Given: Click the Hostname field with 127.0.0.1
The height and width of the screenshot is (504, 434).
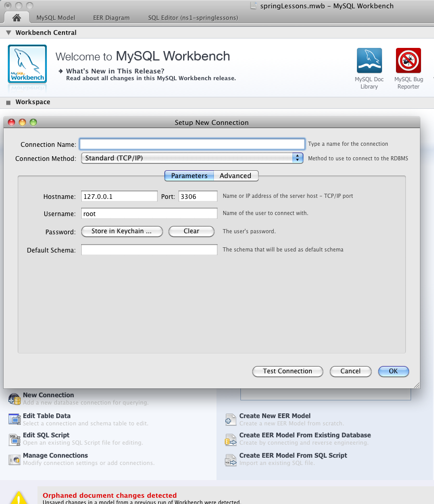Looking at the screenshot, I should point(119,196).
